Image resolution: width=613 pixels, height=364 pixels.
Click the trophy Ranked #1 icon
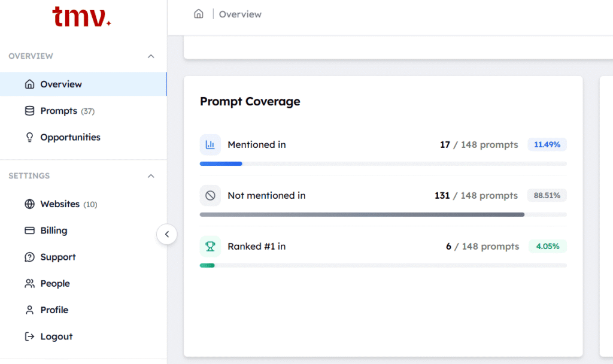(210, 247)
